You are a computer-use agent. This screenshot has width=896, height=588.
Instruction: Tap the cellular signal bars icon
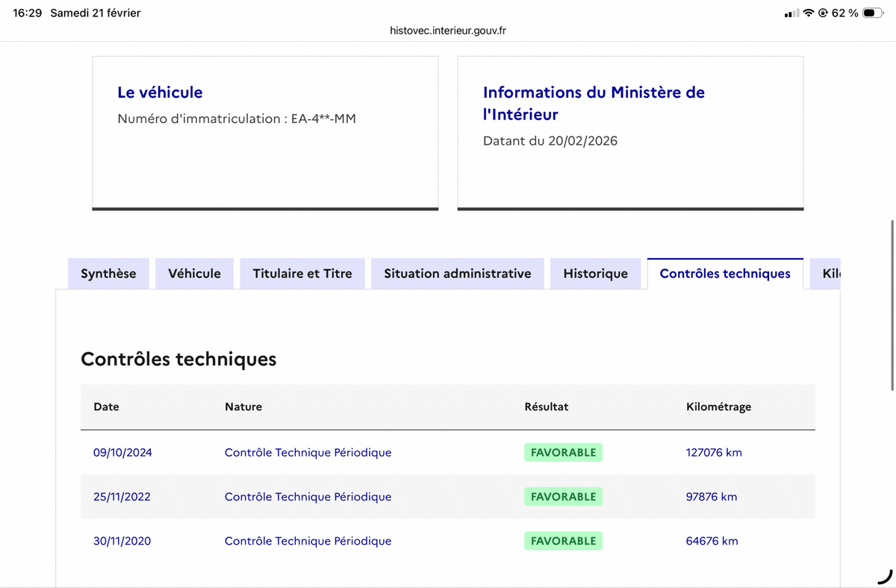pos(791,13)
